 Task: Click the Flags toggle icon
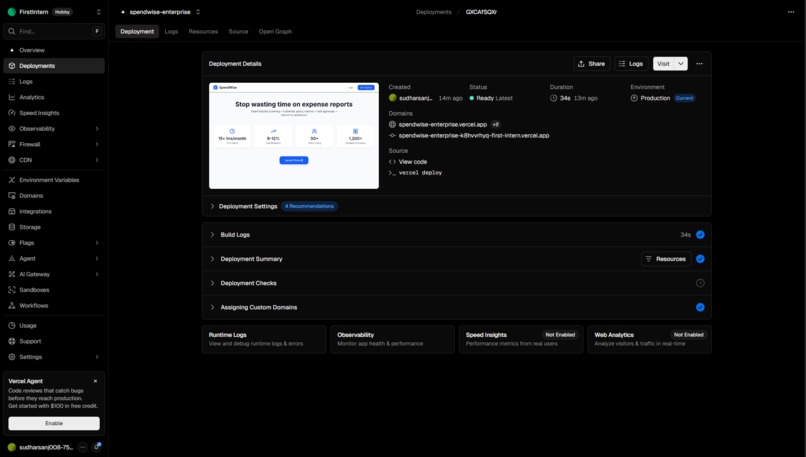pyautogui.click(x=12, y=243)
